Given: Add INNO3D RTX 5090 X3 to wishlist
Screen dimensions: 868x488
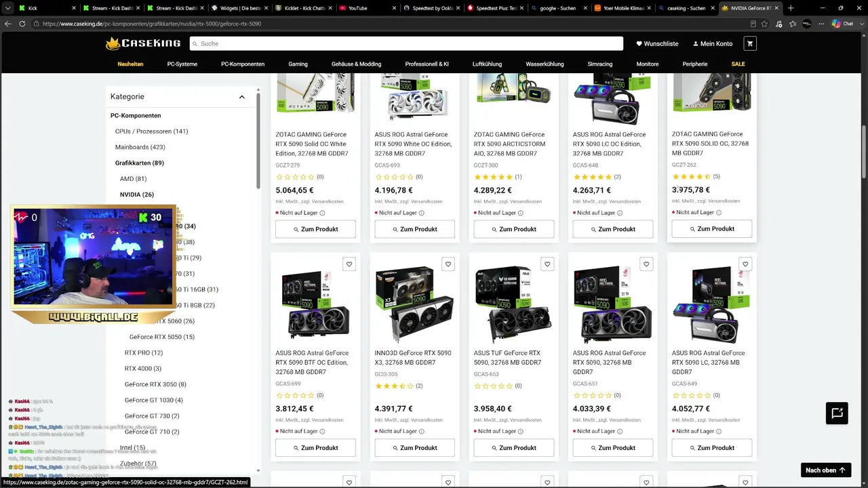Looking at the screenshot, I should 448,264.
